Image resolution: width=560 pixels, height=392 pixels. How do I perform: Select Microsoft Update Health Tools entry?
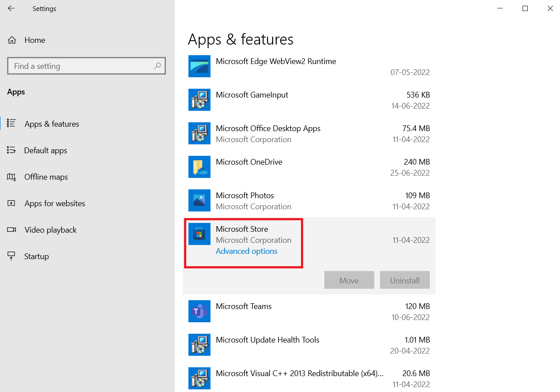(309, 345)
